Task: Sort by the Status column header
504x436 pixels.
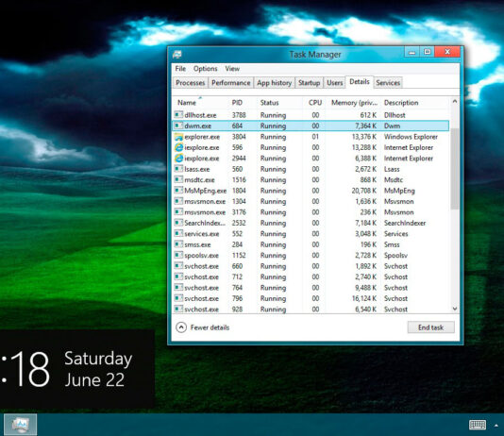Action: (279, 103)
